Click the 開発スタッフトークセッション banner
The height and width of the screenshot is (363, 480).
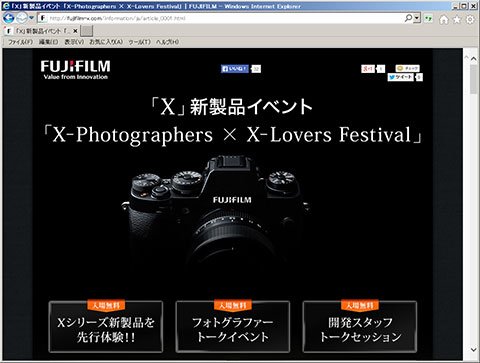(360, 326)
